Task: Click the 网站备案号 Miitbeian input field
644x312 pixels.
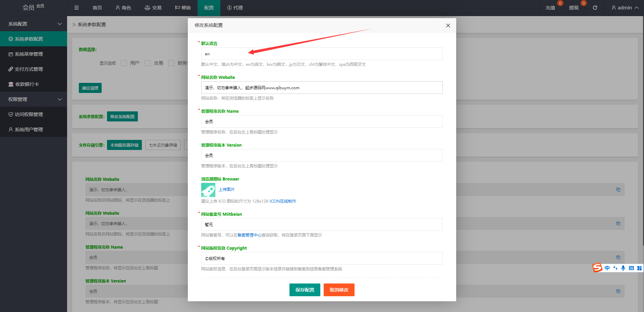Action: 322,224
